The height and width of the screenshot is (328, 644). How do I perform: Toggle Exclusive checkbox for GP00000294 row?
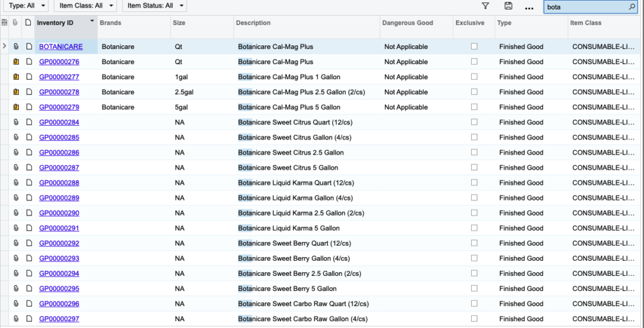[474, 273]
